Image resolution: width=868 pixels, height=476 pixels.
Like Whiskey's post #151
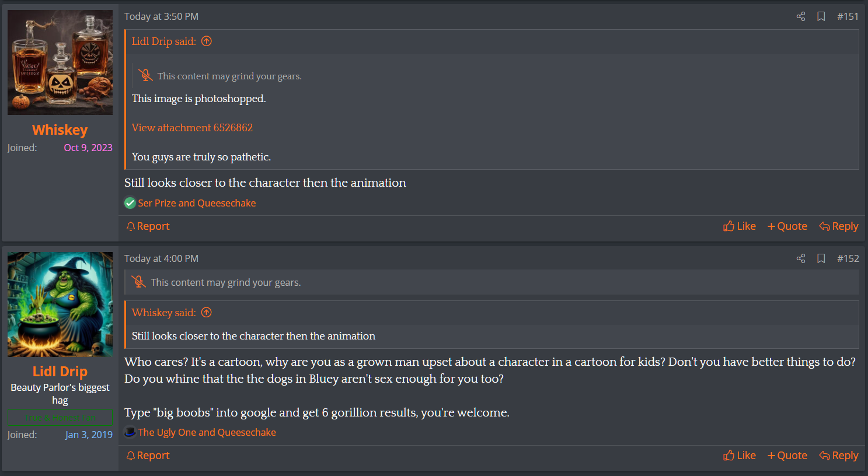[x=739, y=226]
